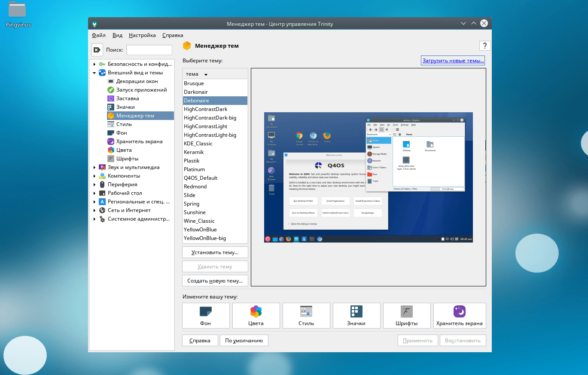
Task: Click the Цвета icon in the sidebar tree
Action: pyautogui.click(x=111, y=150)
